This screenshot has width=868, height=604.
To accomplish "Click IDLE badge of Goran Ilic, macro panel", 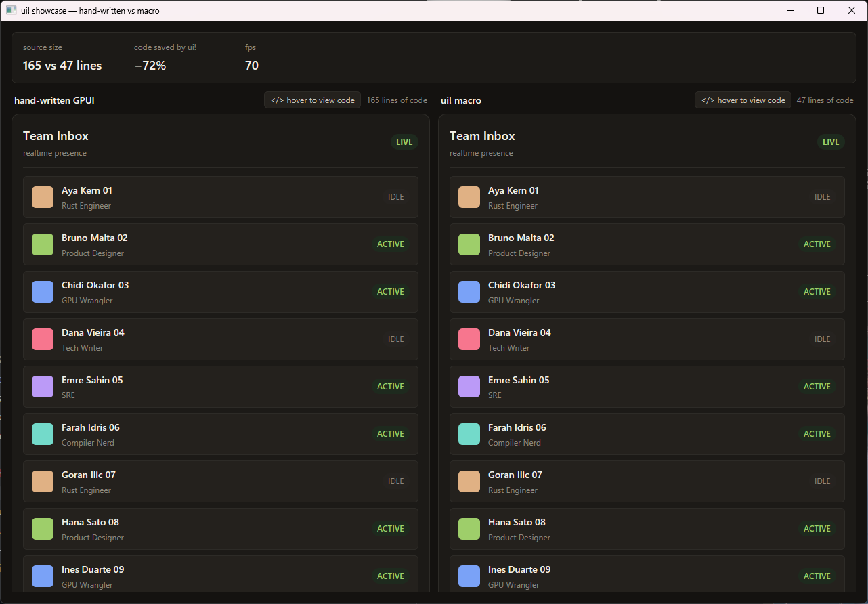I will (x=823, y=481).
